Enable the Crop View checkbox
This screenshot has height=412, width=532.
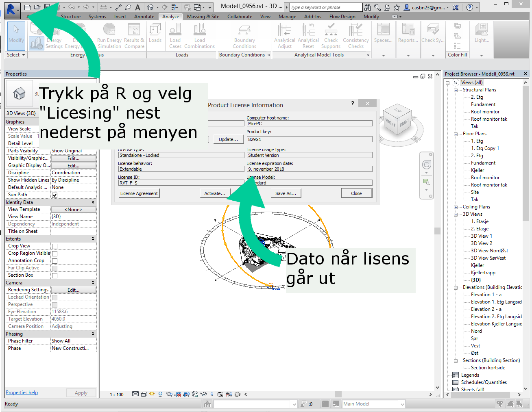[x=55, y=246]
